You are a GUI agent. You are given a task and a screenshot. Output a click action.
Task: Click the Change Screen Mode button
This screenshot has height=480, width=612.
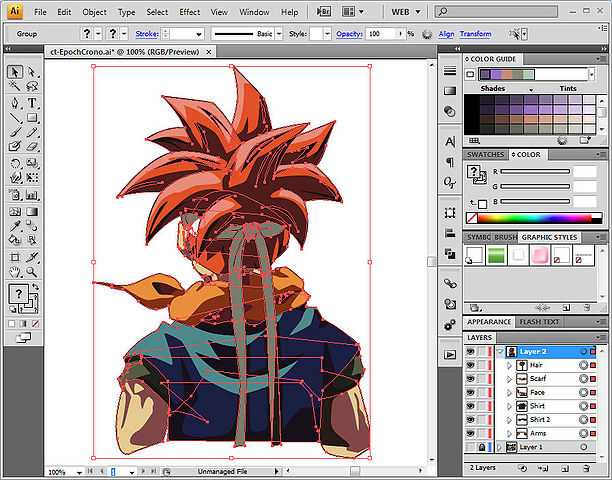[23, 338]
